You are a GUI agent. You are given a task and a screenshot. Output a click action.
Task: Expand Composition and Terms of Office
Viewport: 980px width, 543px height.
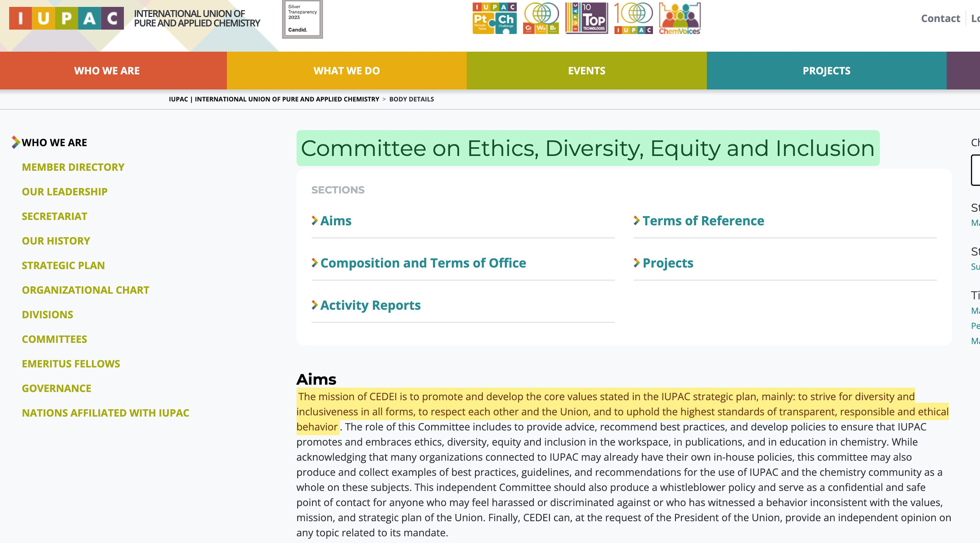click(x=423, y=263)
